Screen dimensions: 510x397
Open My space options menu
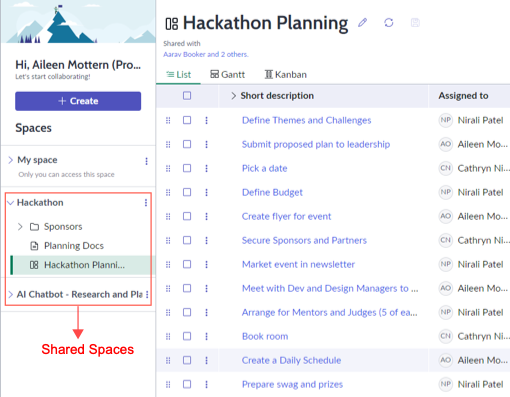click(x=146, y=161)
